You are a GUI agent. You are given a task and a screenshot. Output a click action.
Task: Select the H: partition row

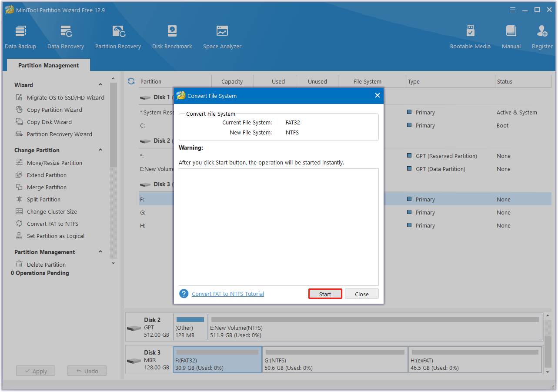[345, 225]
